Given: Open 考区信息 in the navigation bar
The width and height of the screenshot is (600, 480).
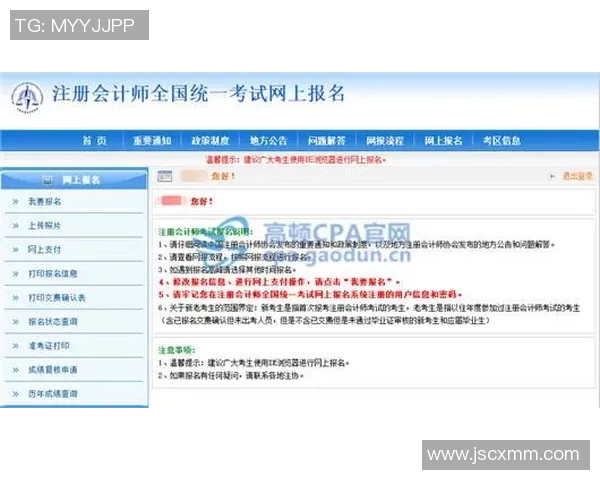Looking at the screenshot, I should coord(502,140).
